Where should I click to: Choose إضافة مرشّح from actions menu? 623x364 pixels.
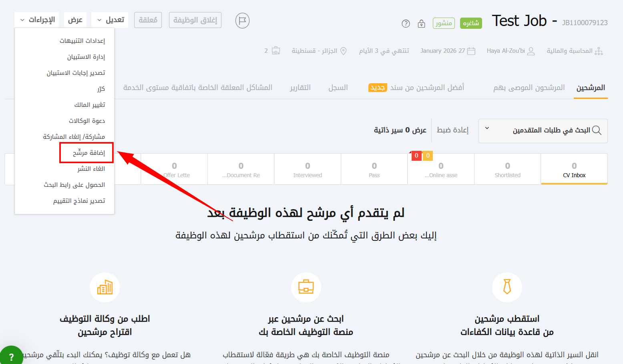pyautogui.click(x=88, y=153)
